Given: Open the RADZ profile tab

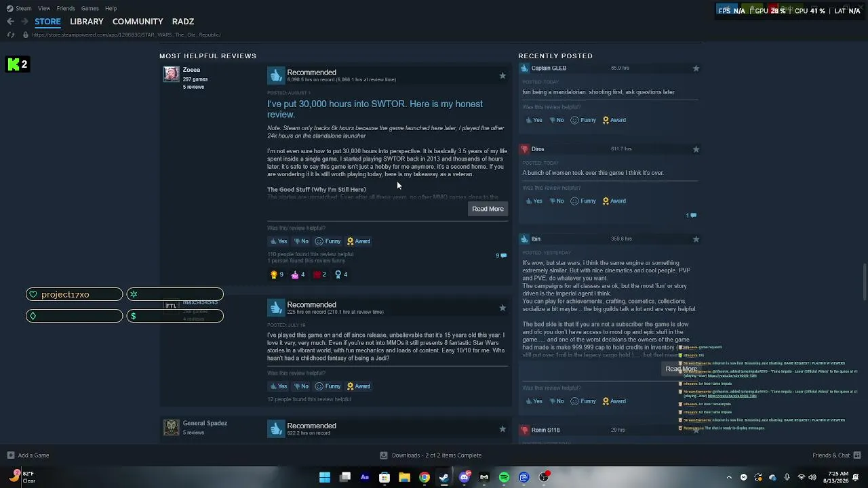Looking at the screenshot, I should pyautogui.click(x=183, y=22).
